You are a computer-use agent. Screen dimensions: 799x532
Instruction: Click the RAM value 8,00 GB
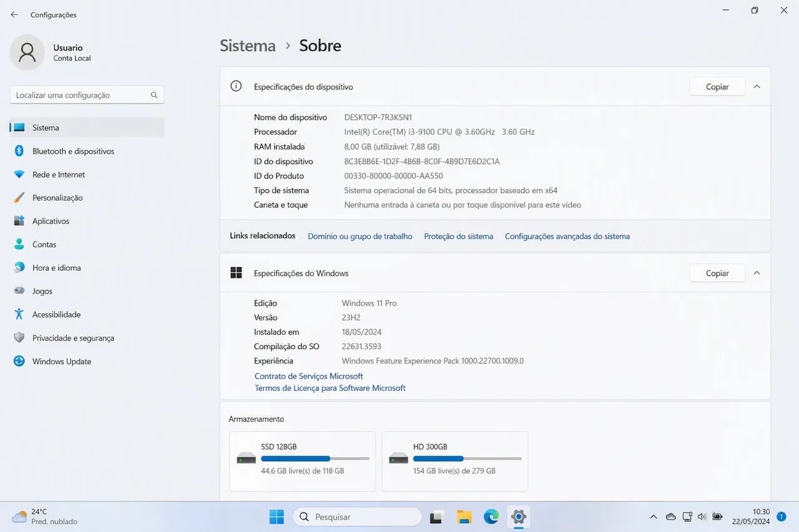click(x=392, y=147)
